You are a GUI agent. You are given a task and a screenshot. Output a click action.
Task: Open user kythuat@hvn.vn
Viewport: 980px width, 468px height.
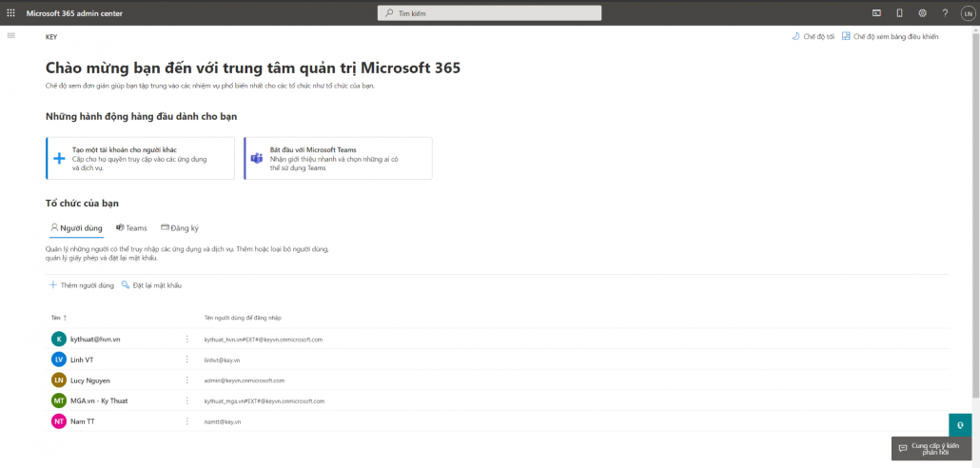point(96,340)
